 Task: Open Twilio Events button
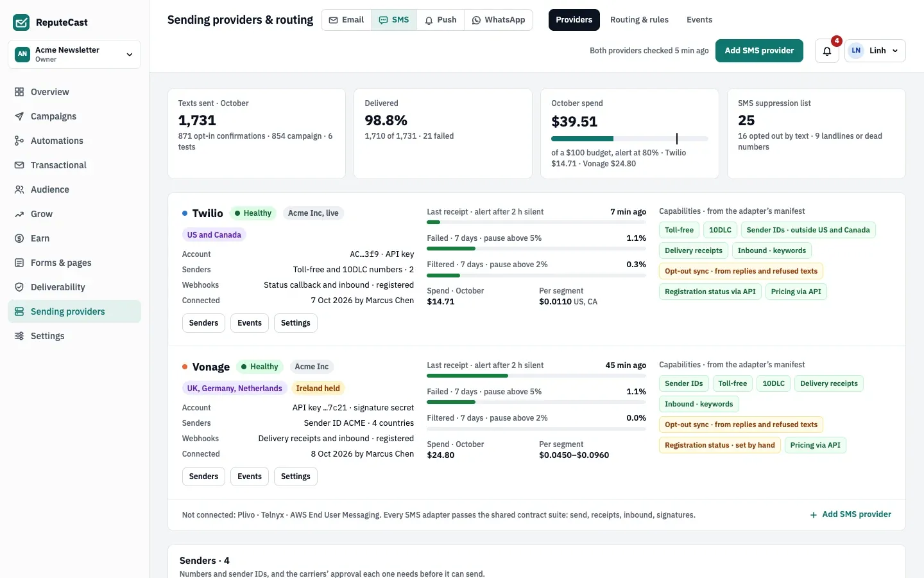point(250,323)
